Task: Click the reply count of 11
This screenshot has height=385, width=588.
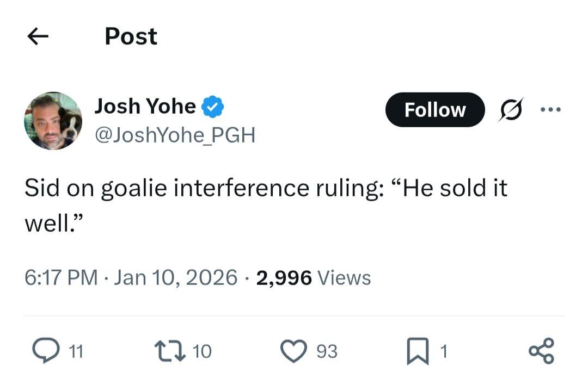Action: tap(75, 351)
